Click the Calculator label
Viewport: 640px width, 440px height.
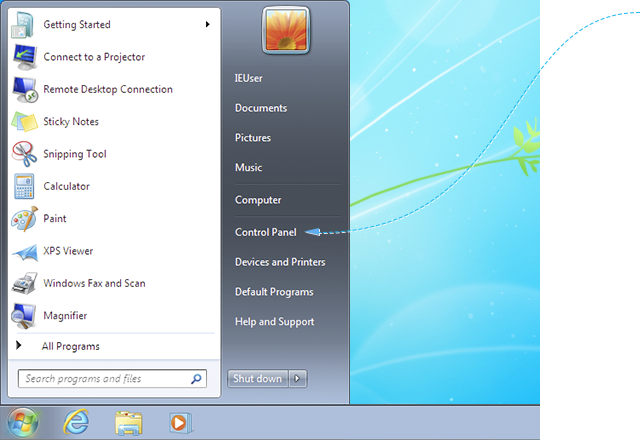[66, 186]
